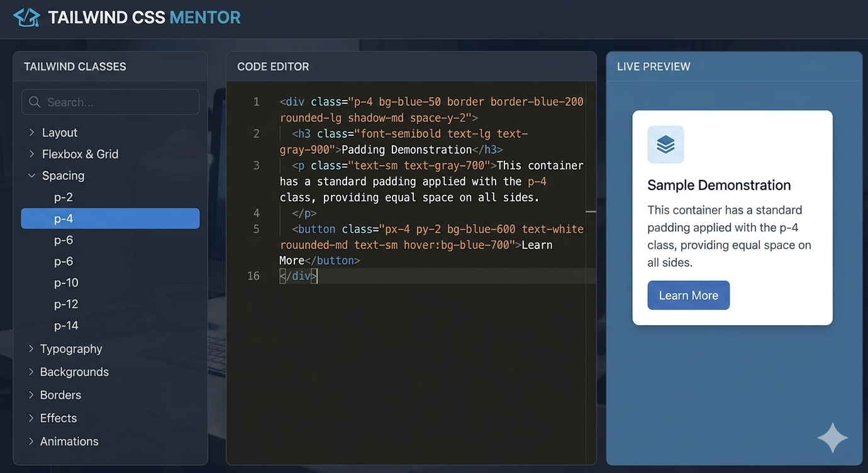
Task: Choose the p-12 spacing class
Action: (66, 304)
